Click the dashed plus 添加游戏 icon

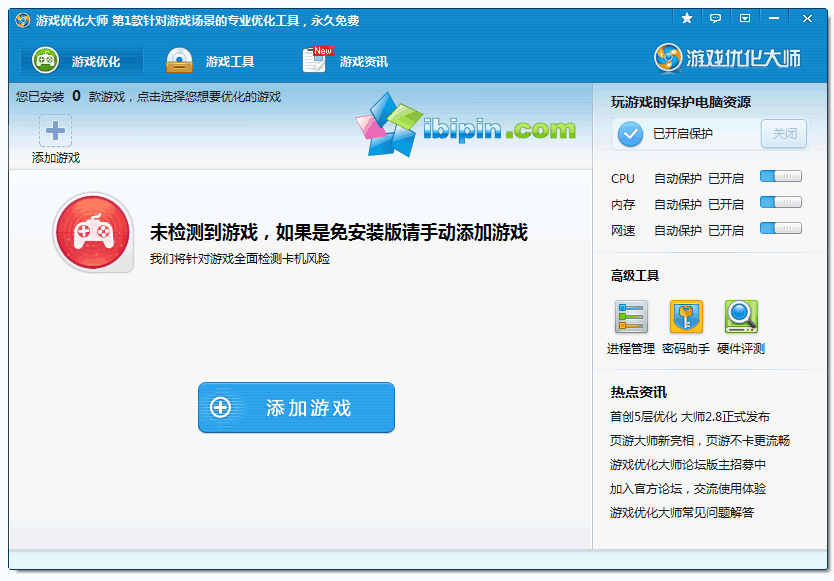(x=55, y=130)
